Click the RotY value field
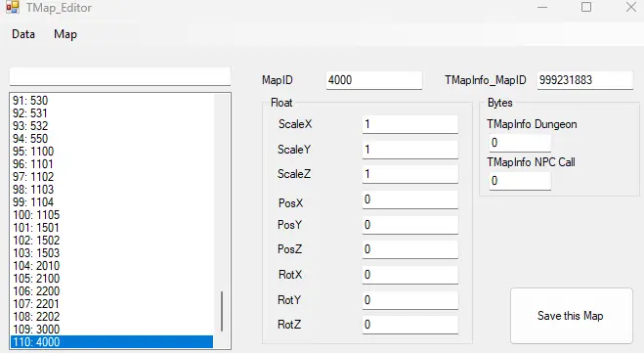Image resolution: width=644 pixels, height=353 pixels. tap(409, 300)
